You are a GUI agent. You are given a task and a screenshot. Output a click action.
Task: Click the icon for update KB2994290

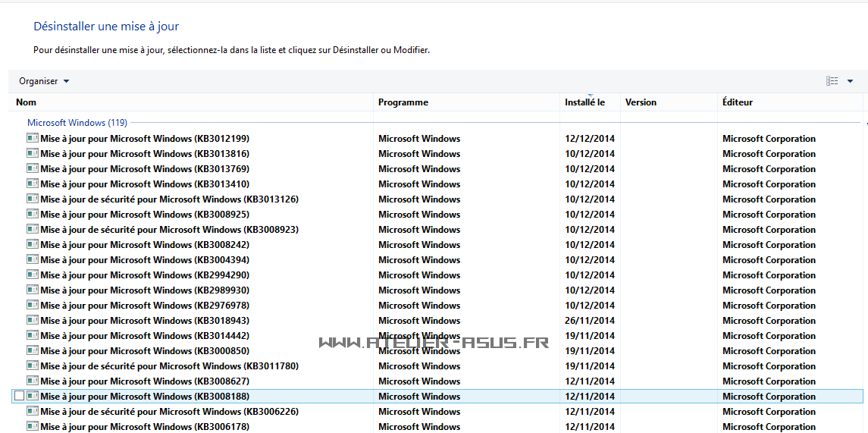tap(33, 275)
